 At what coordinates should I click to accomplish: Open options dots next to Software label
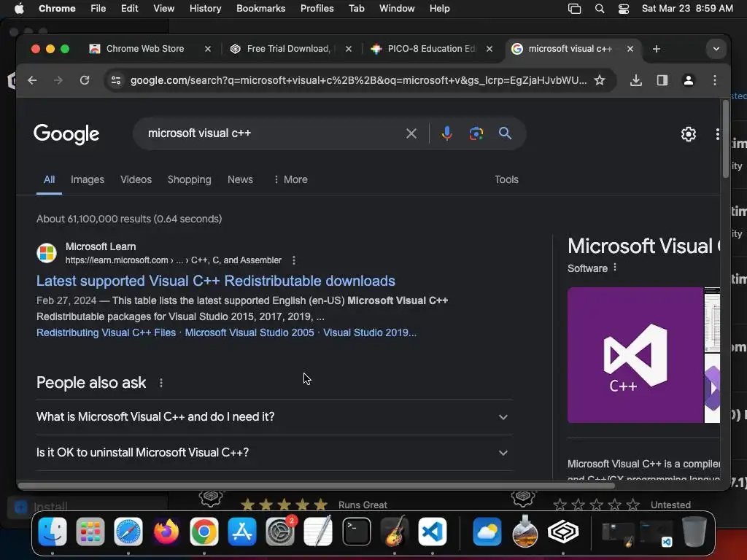615,268
